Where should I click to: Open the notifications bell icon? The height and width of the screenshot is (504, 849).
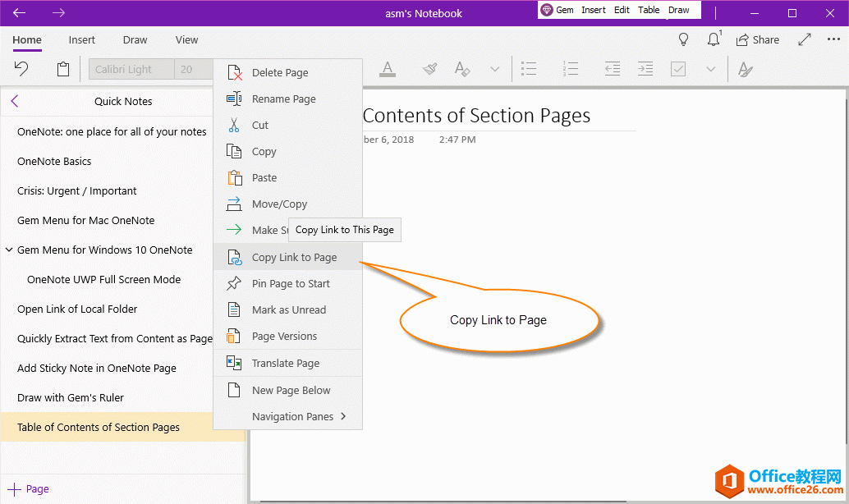[714, 39]
